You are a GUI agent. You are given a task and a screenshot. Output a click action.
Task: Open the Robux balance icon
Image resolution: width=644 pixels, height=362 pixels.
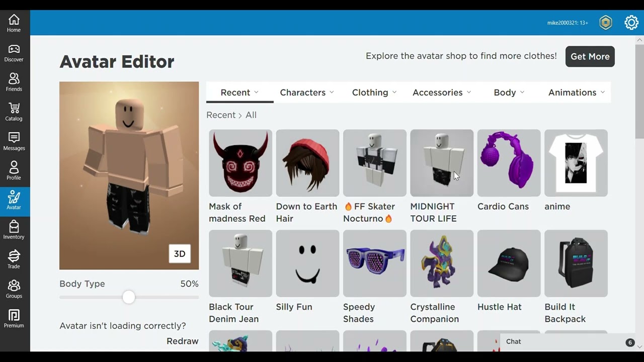tap(606, 23)
